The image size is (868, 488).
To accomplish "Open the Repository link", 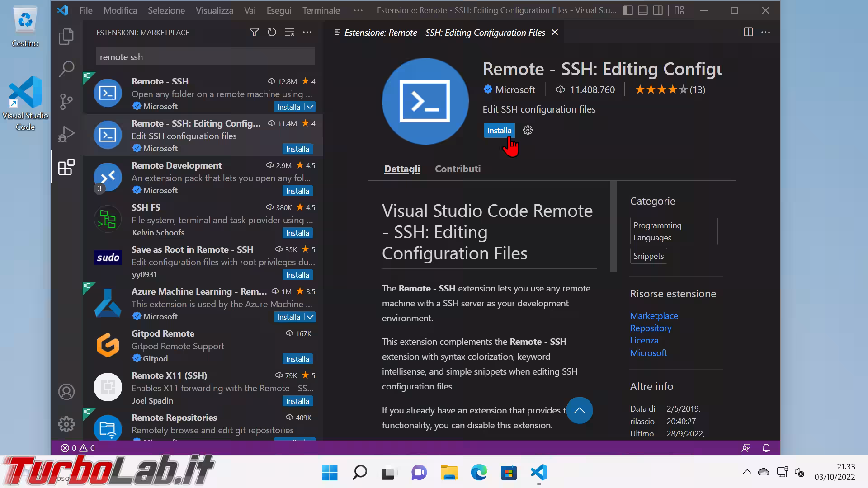I will point(651,328).
